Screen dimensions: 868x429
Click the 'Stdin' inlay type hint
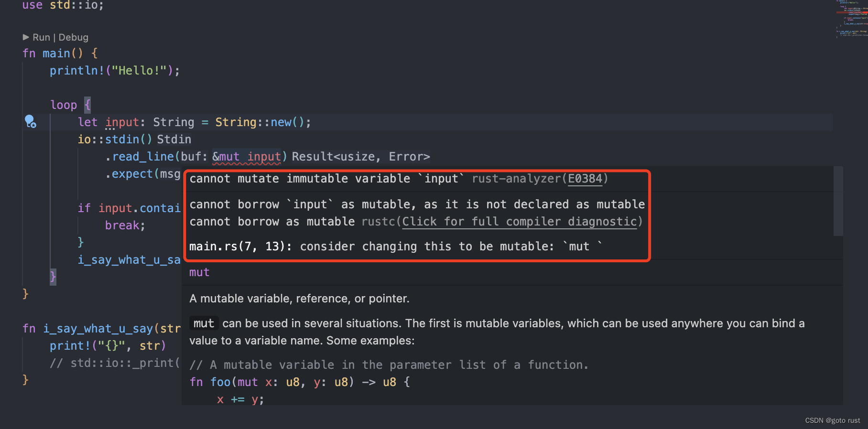[x=174, y=139]
